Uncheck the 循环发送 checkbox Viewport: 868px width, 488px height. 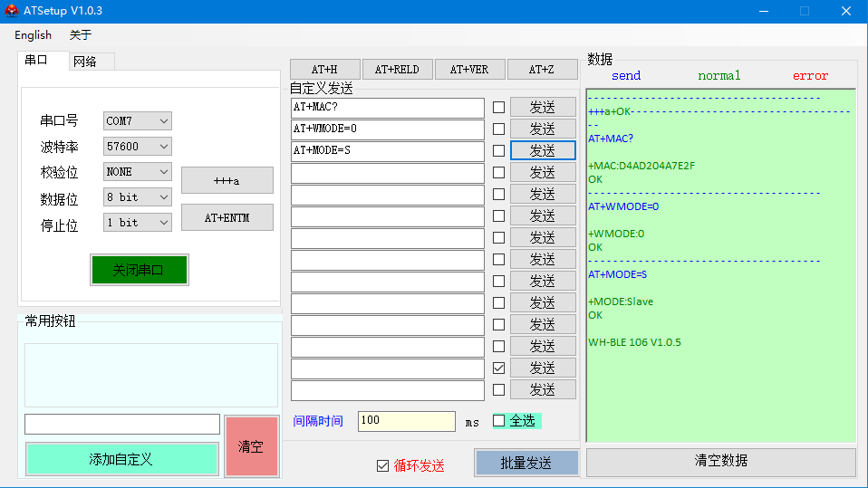tap(382, 465)
